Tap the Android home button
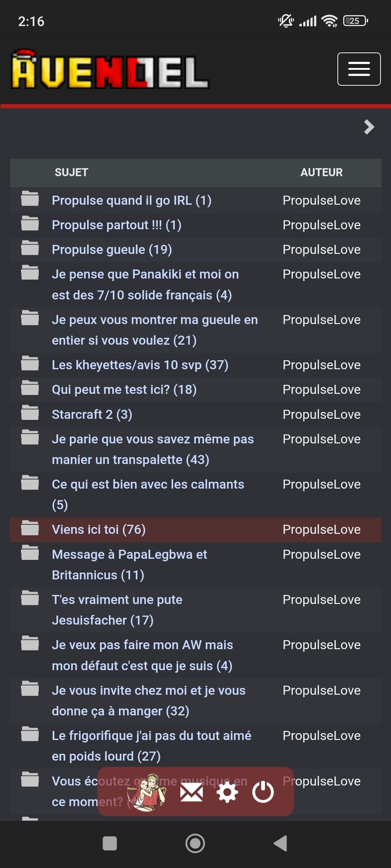 pyautogui.click(x=195, y=843)
